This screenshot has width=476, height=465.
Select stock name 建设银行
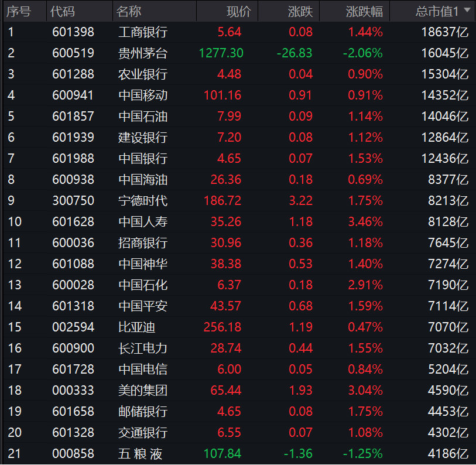[x=143, y=137]
